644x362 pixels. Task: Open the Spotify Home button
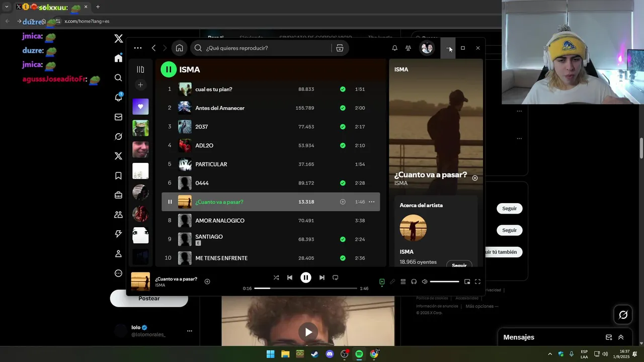179,48
